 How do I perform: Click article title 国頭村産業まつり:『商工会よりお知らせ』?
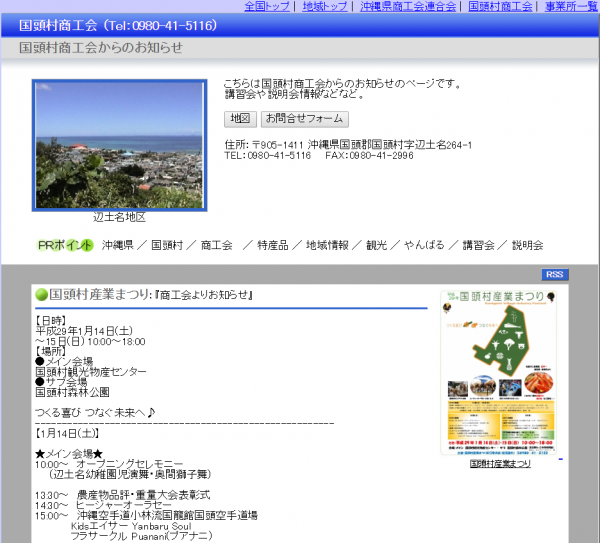point(151,295)
